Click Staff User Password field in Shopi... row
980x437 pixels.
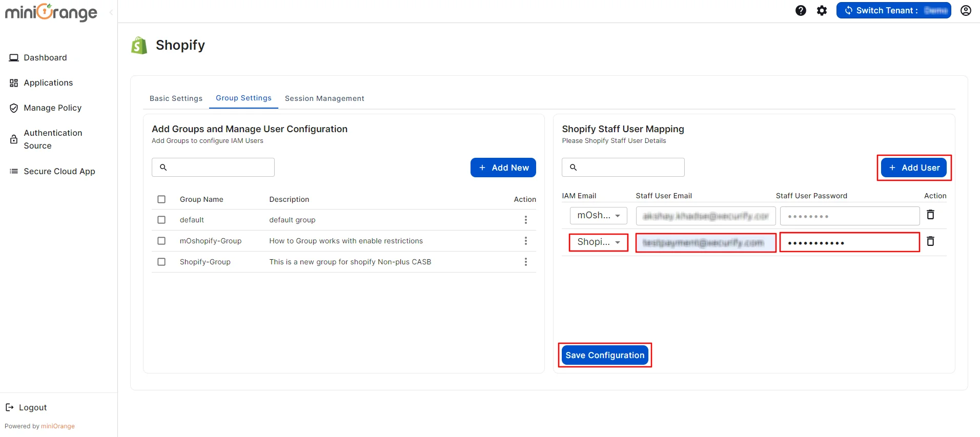pos(850,242)
